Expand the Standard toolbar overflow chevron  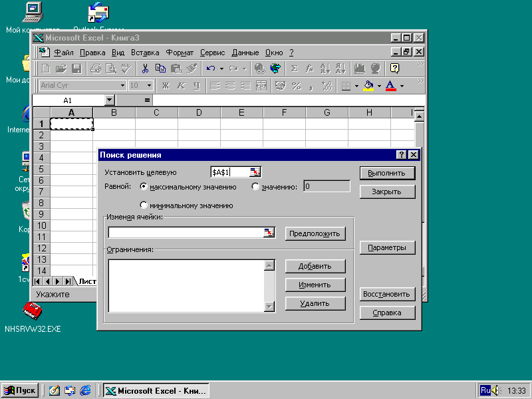420,64
